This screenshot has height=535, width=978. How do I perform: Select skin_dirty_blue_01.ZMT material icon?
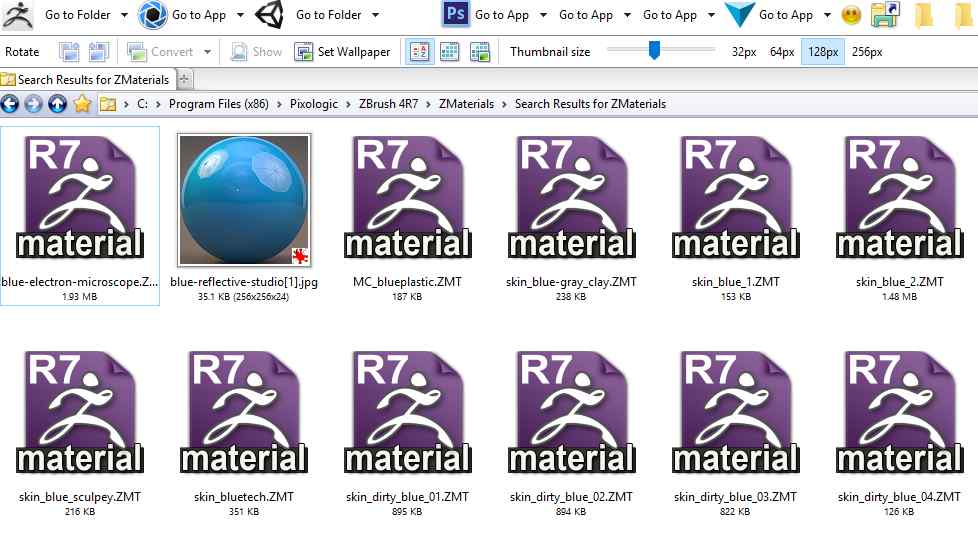tap(407, 412)
